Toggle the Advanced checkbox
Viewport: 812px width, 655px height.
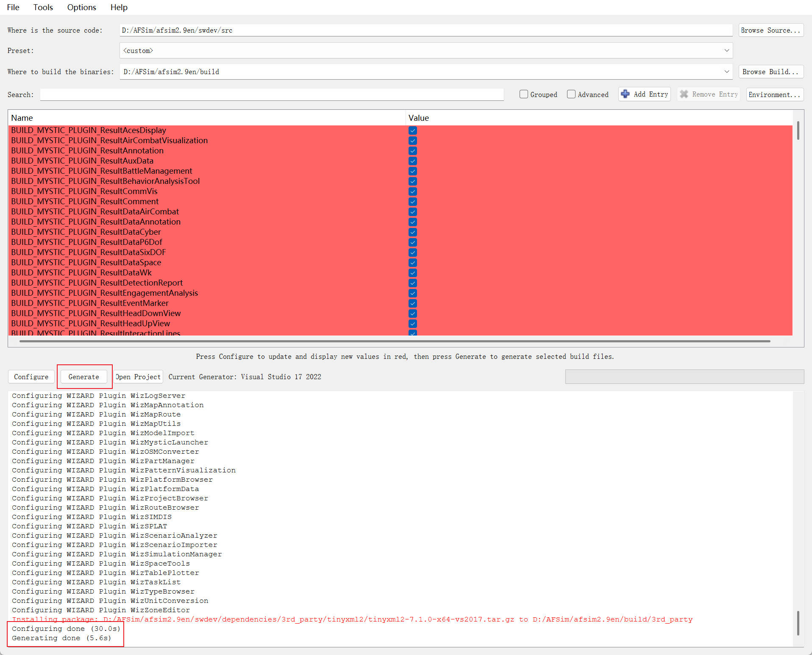point(571,94)
